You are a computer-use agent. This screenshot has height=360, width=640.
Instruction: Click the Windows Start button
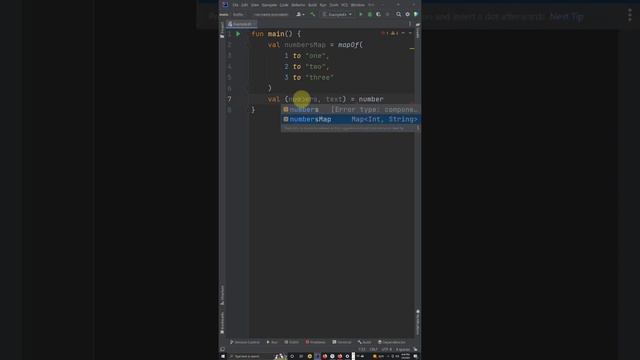click(223, 356)
